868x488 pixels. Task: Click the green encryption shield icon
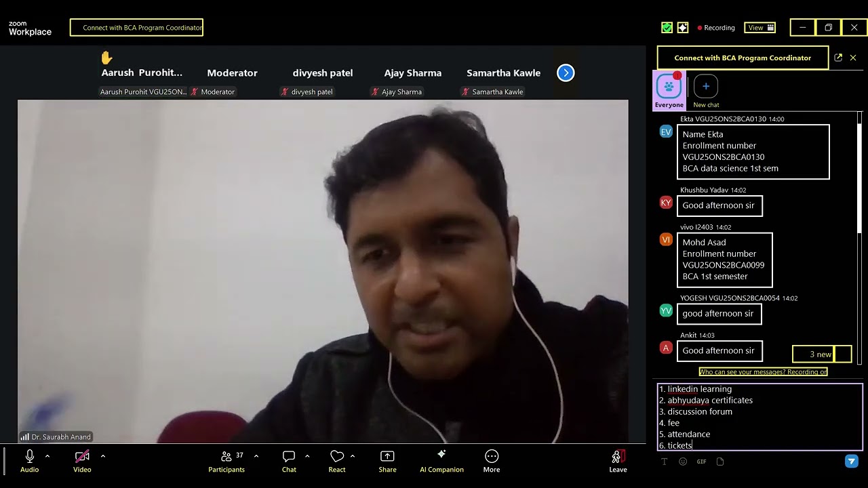click(x=667, y=28)
